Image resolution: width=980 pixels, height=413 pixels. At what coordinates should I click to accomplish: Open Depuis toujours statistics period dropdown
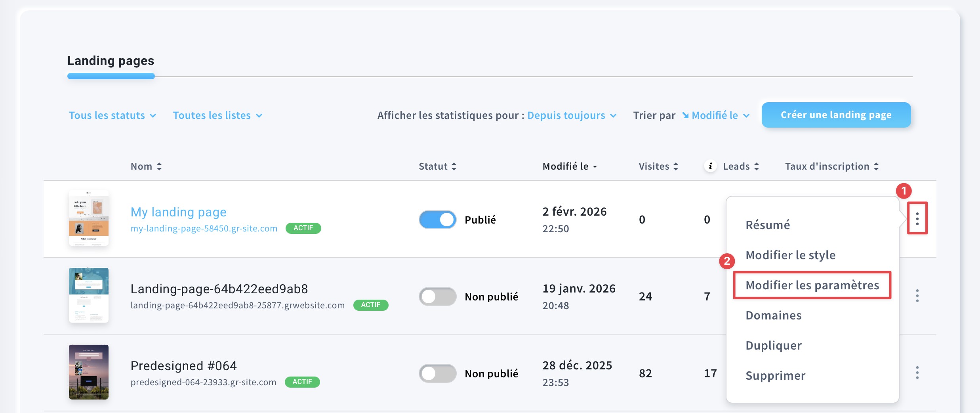point(572,115)
